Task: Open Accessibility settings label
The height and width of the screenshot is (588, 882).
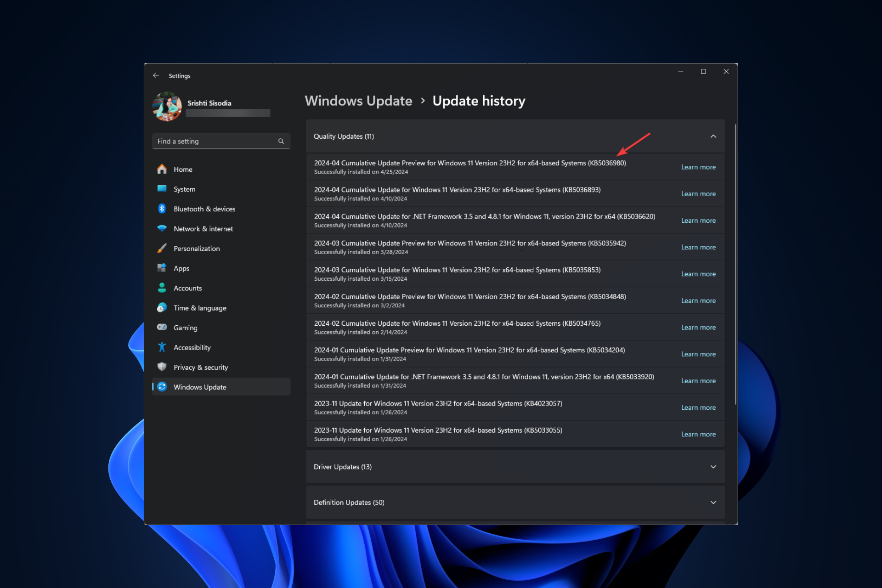Action: tap(192, 347)
